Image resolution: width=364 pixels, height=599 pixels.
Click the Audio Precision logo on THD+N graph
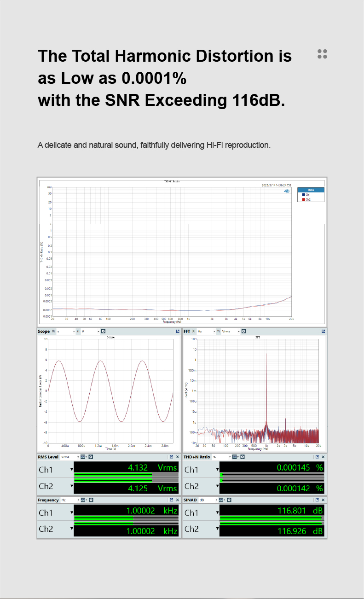[x=287, y=190]
